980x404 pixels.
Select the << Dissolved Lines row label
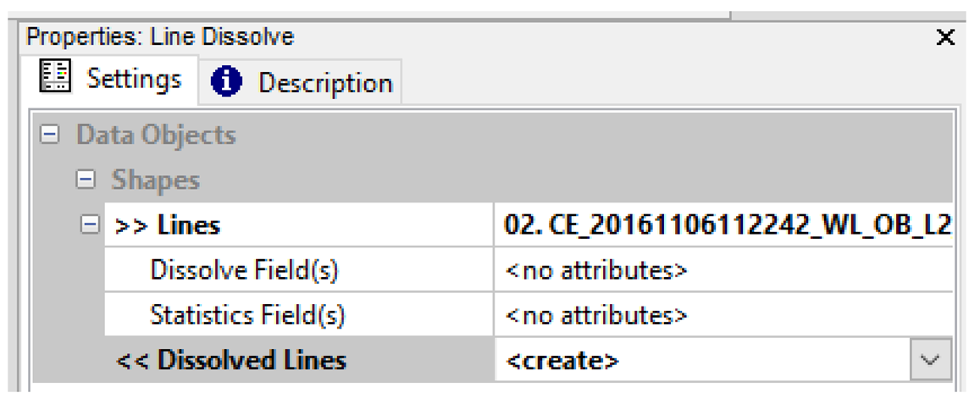click(x=230, y=360)
